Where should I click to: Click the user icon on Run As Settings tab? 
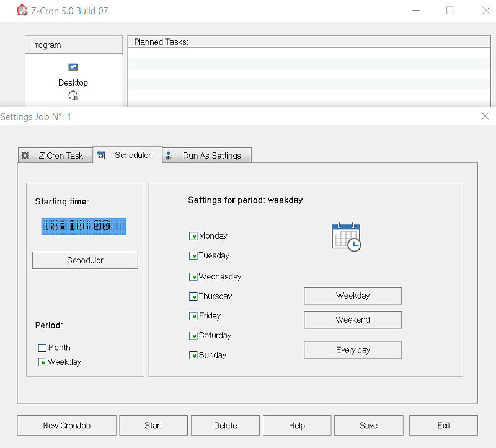tap(169, 156)
